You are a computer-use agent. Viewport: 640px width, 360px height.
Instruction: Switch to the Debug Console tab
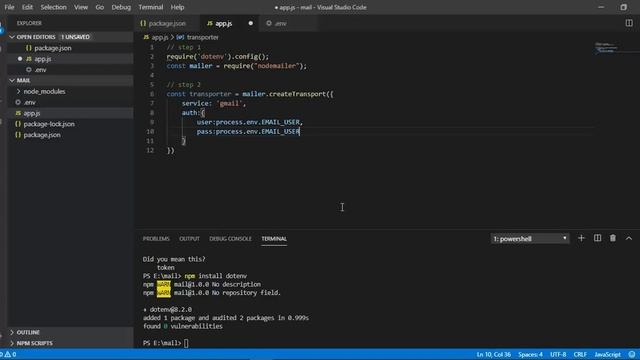tap(230, 239)
